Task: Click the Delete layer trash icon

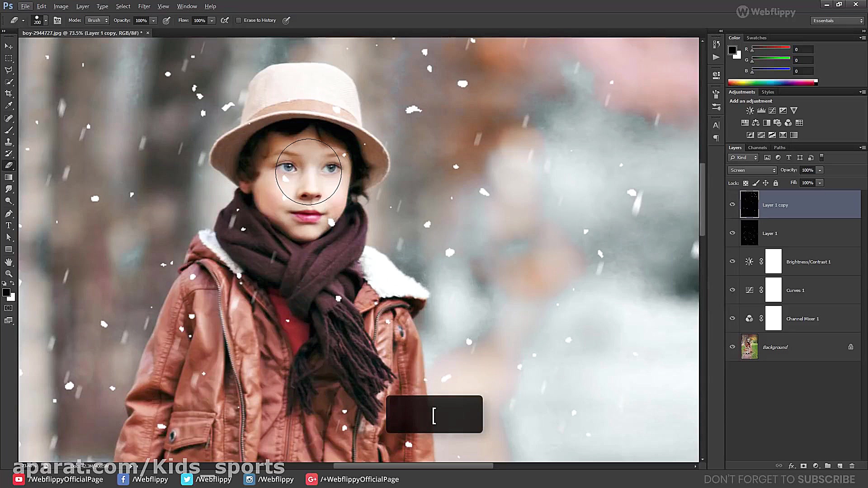Action: (852, 466)
